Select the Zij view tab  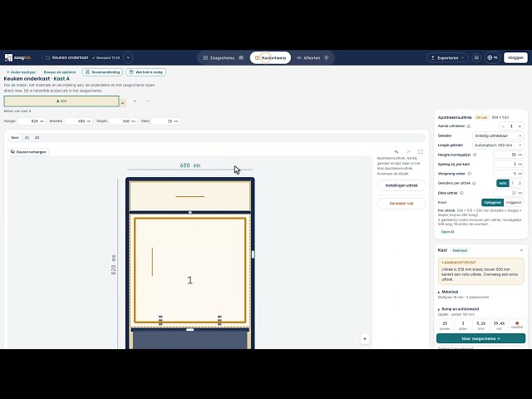27,138
